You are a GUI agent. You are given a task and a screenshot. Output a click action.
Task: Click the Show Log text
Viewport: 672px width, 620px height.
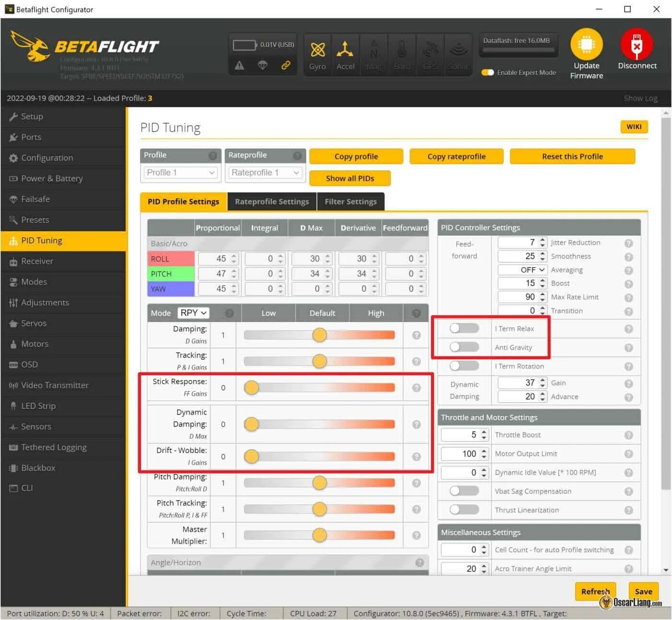(640, 98)
